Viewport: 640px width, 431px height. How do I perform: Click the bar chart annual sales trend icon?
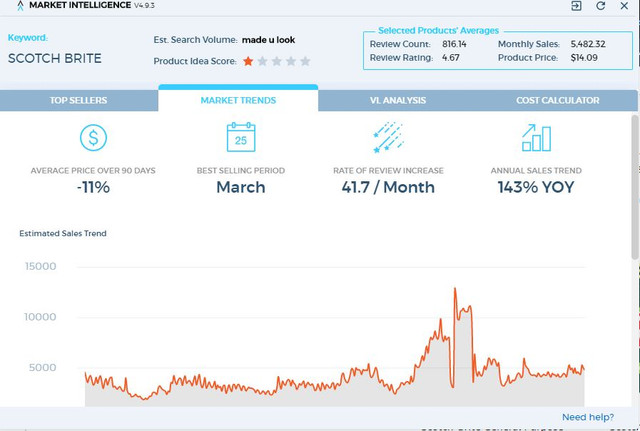tap(536, 138)
